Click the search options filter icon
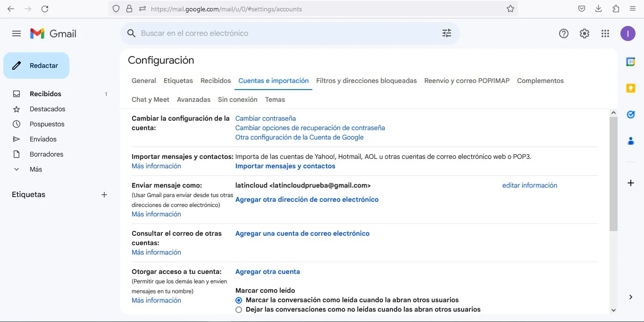 coord(446,33)
